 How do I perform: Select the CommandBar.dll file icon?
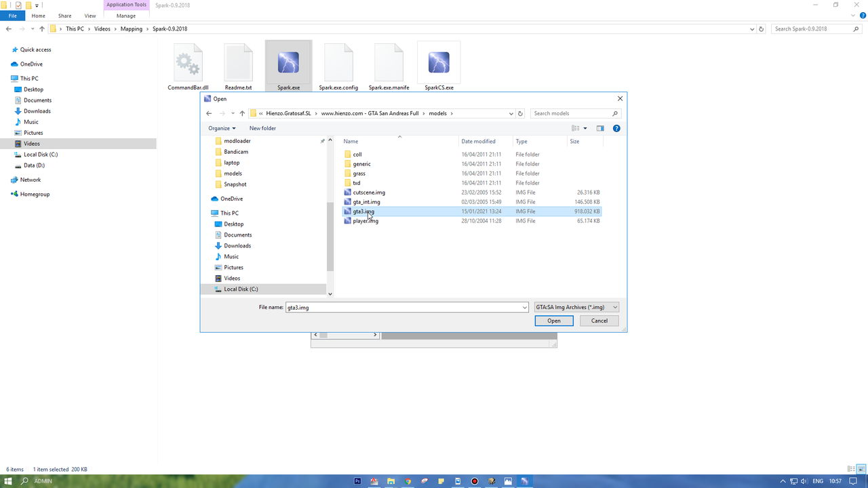(188, 62)
